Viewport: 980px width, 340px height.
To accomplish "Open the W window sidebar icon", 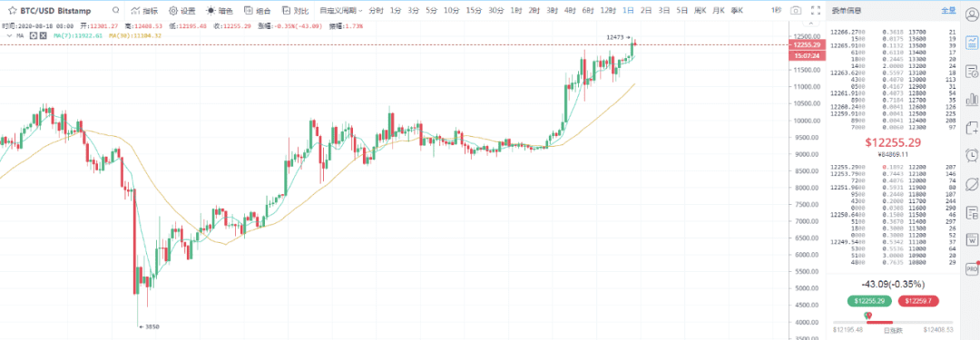I will 972,239.
